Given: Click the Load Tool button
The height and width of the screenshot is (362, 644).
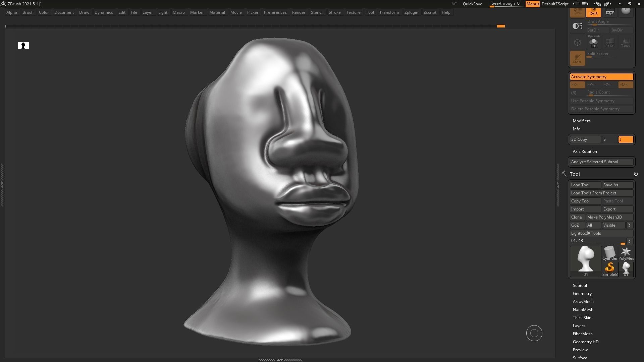Looking at the screenshot, I should (x=585, y=185).
